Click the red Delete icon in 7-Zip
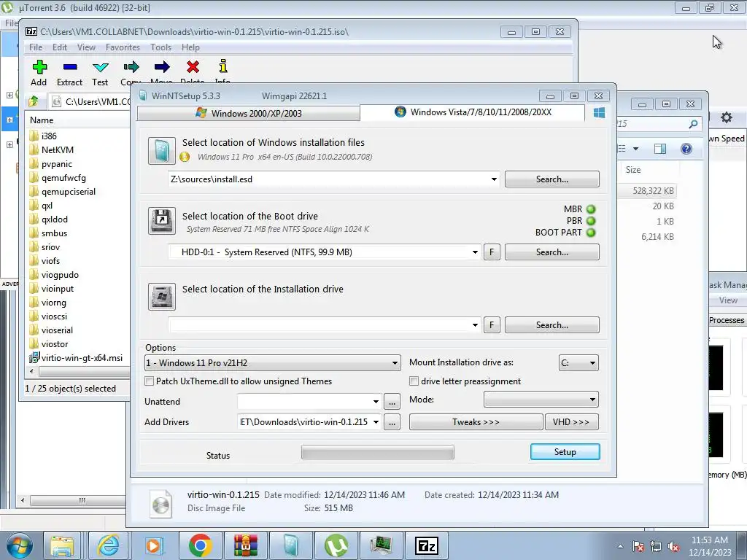Screen dimensions: 747x560 (193, 67)
